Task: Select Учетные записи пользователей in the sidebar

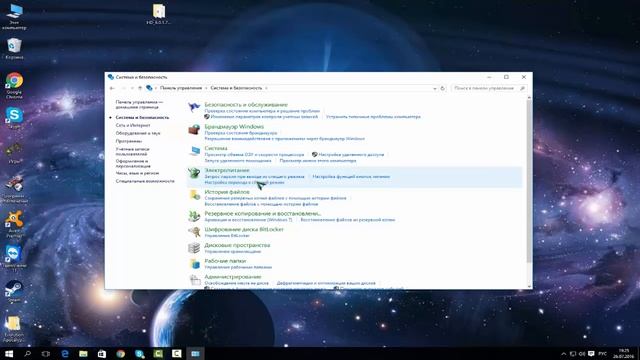Action: tap(132, 151)
